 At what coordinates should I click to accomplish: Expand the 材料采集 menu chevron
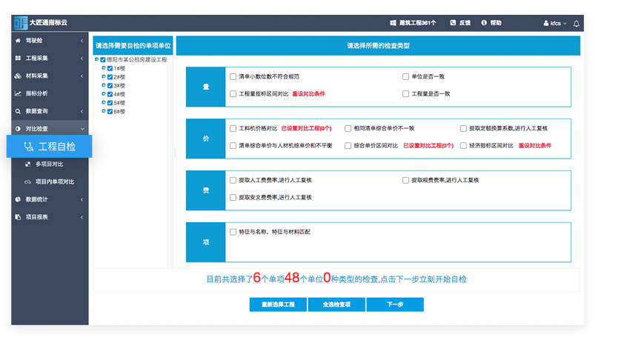pos(82,76)
